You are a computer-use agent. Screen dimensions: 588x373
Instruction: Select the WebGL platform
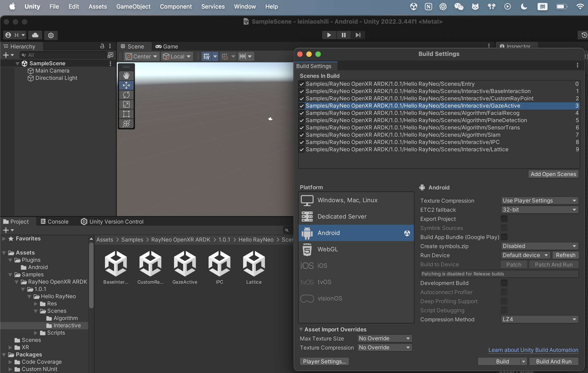coord(356,249)
